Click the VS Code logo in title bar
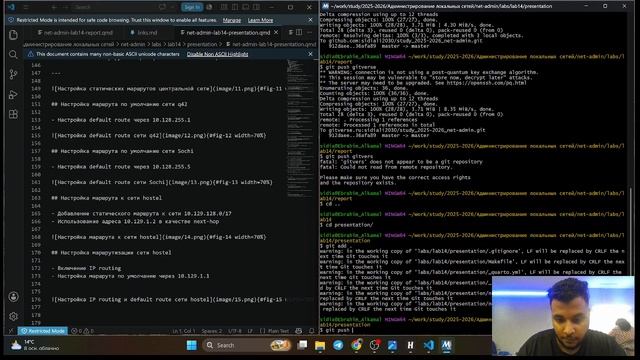640x360 pixels. point(11,7)
